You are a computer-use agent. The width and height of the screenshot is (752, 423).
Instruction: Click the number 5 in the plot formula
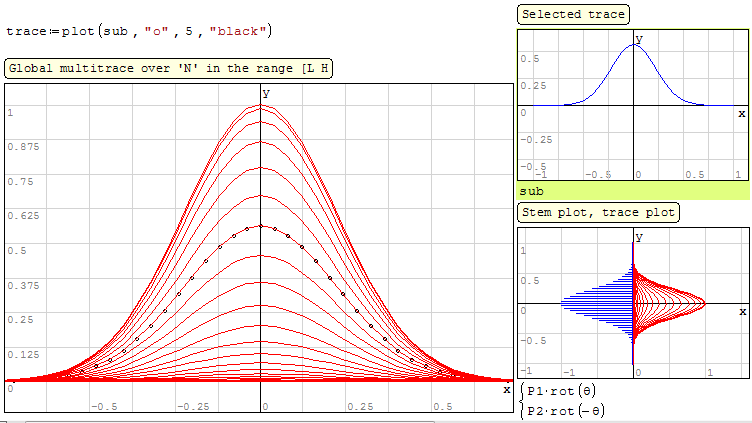click(x=190, y=31)
